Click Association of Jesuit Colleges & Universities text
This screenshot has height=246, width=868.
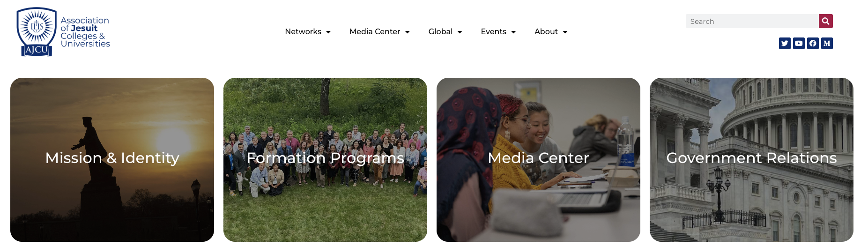click(x=85, y=32)
